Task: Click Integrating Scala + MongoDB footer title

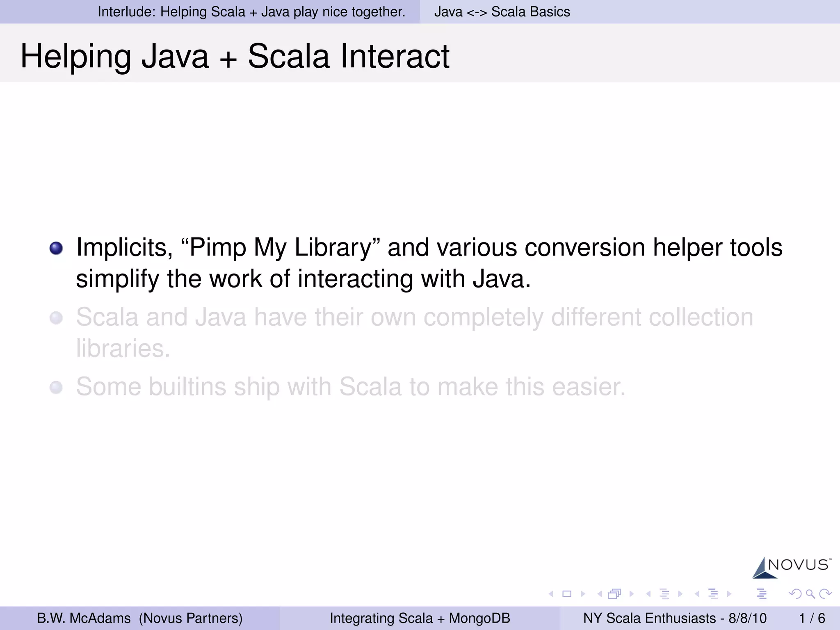Action: pyautogui.click(x=420, y=618)
